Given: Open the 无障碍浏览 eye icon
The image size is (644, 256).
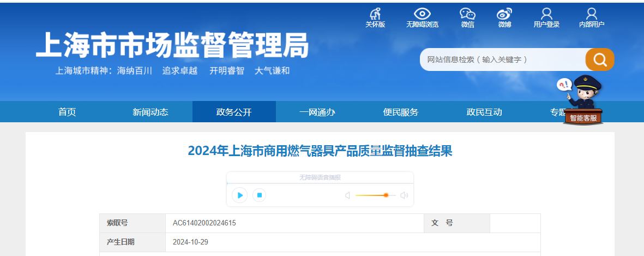Looking at the screenshot, I should tap(422, 17).
